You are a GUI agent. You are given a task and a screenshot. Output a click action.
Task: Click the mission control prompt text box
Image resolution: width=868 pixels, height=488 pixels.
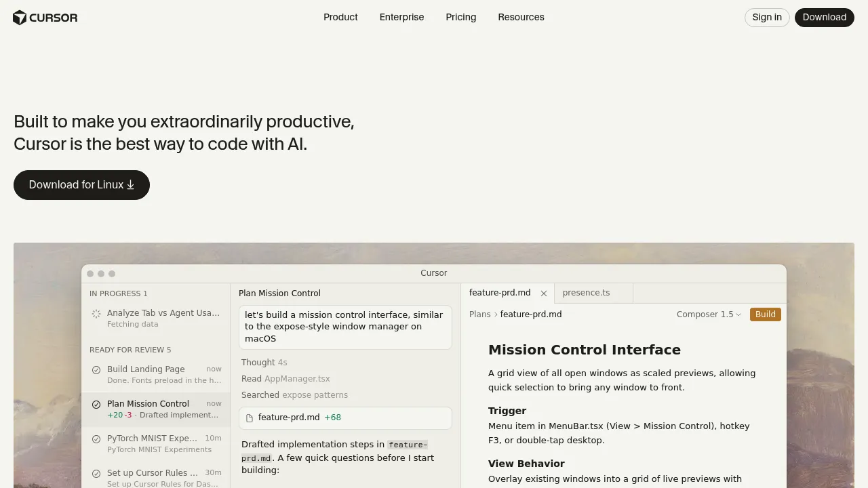[x=345, y=327]
